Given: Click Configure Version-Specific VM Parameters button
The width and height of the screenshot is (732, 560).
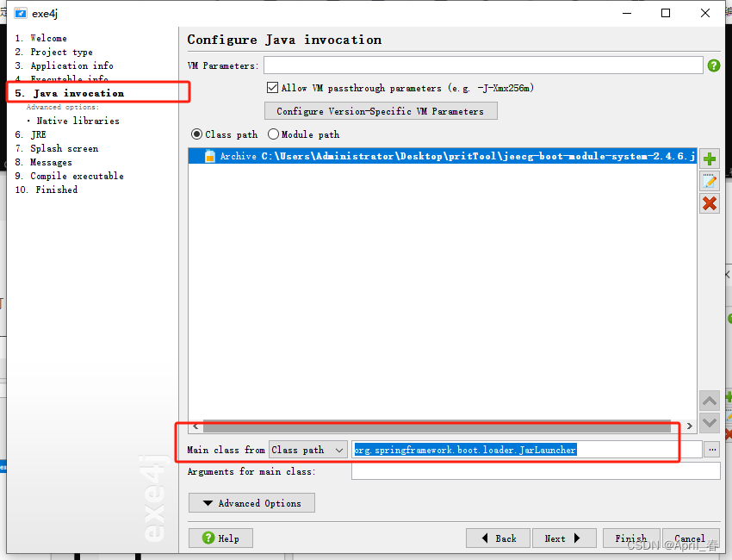Looking at the screenshot, I should pos(381,111).
